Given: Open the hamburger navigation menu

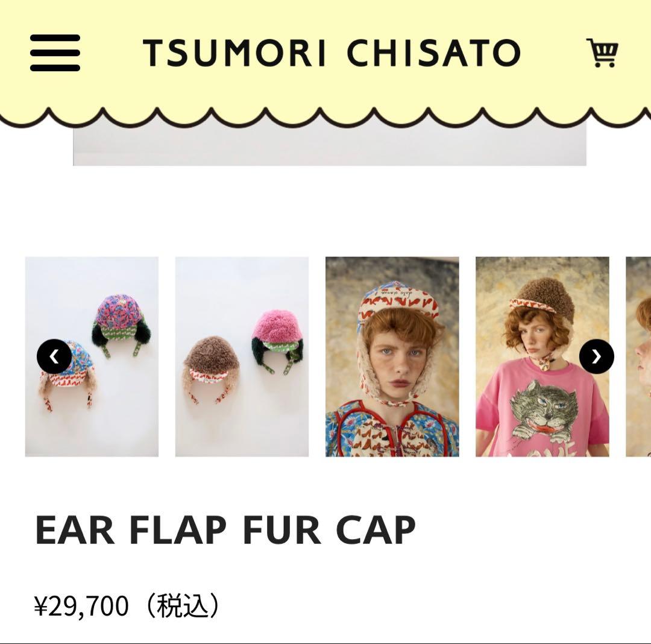Looking at the screenshot, I should pos(55,52).
